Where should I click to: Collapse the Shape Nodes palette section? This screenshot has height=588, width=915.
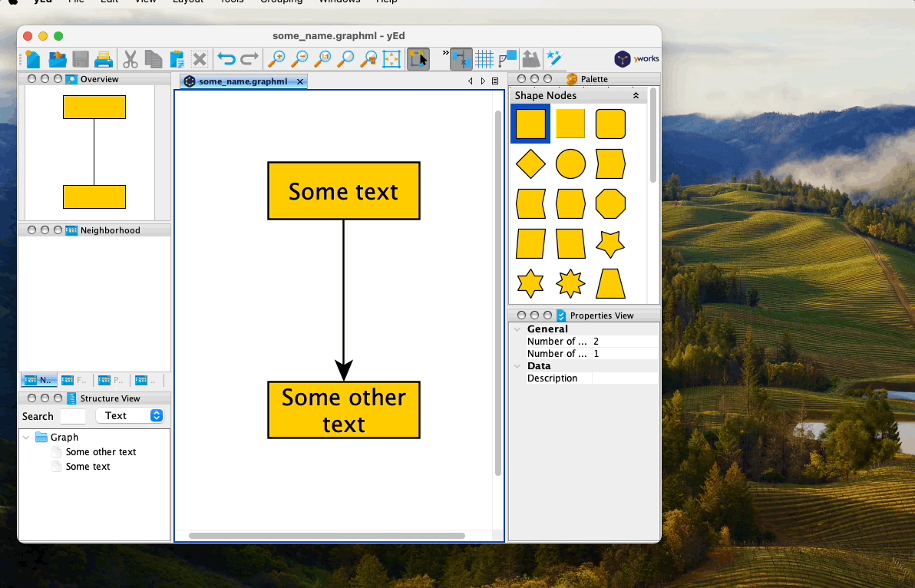[636, 95]
